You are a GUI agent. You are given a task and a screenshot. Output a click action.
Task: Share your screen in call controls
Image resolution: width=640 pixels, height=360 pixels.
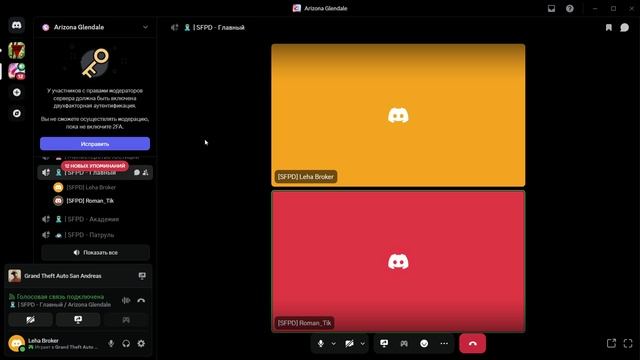[384, 344]
